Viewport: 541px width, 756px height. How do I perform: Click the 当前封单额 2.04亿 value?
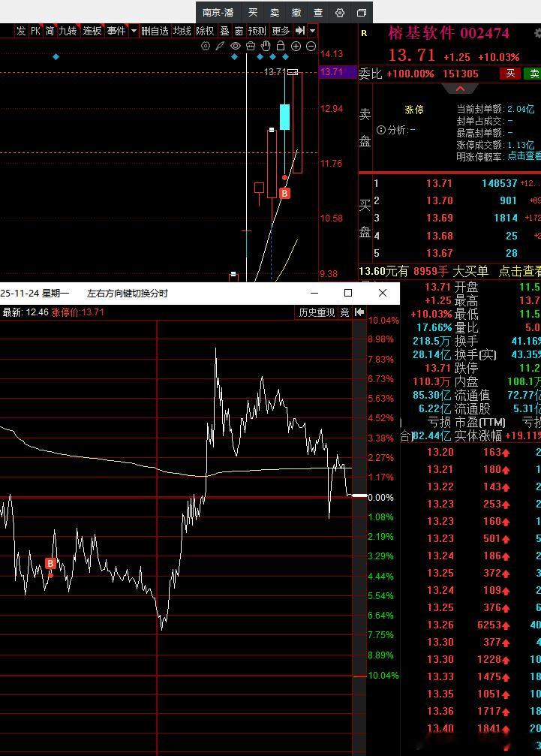click(x=521, y=109)
